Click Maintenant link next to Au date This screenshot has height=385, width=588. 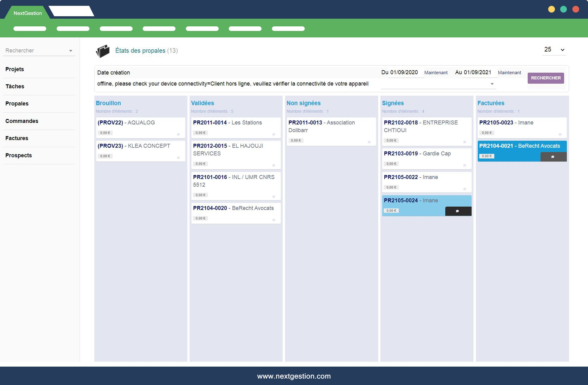(x=509, y=73)
